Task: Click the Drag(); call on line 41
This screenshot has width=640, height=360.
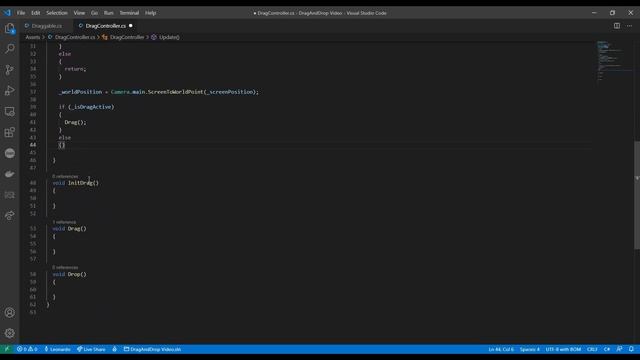Action: [x=76, y=122]
